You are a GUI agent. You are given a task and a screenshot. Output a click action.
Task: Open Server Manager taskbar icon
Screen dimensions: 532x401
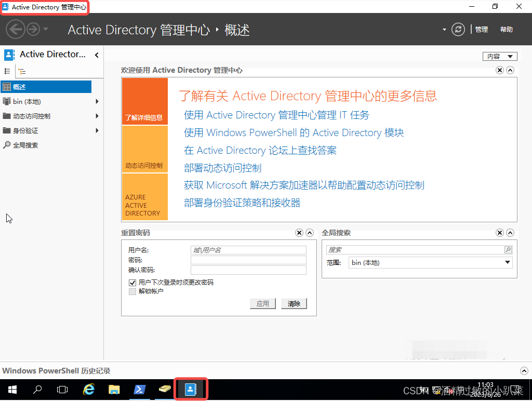(165, 389)
